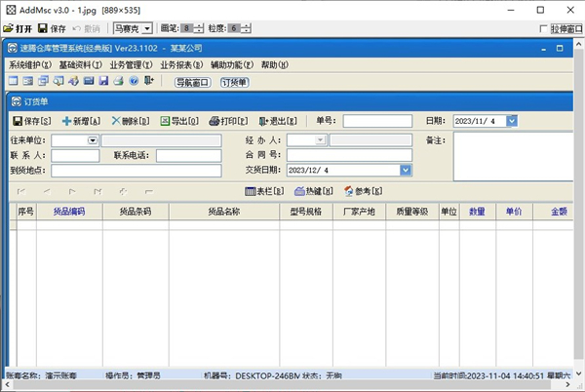585x392 pixels.
Task: Click the horizontal scrollbar right arrow
Action: (x=568, y=384)
